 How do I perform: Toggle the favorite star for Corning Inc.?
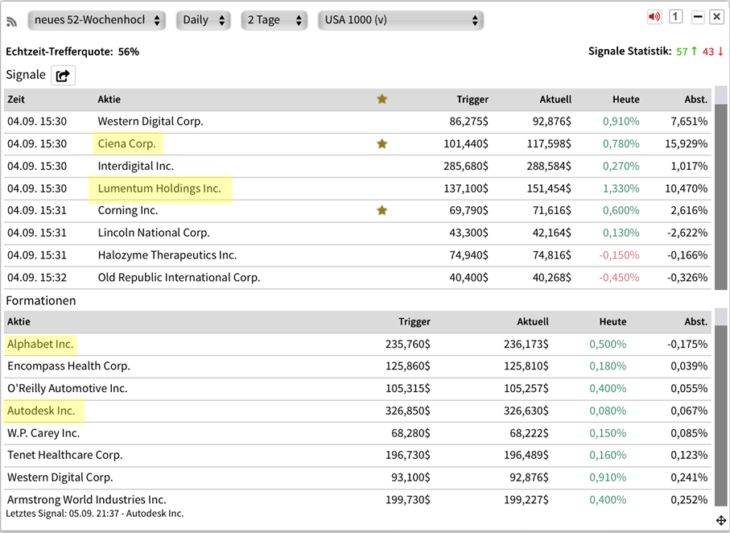382,210
